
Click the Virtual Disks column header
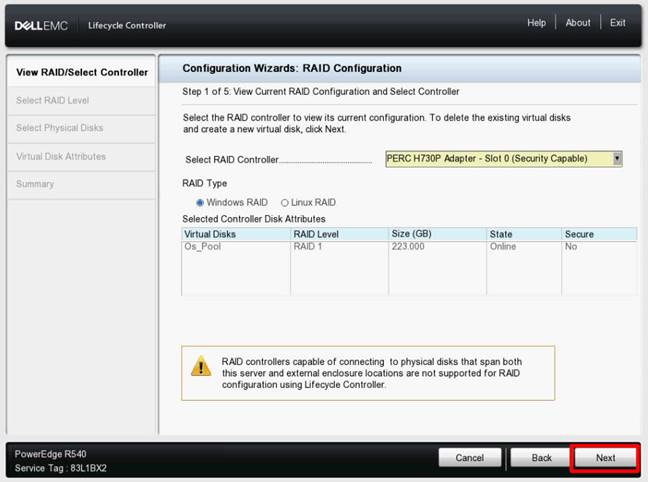point(236,234)
